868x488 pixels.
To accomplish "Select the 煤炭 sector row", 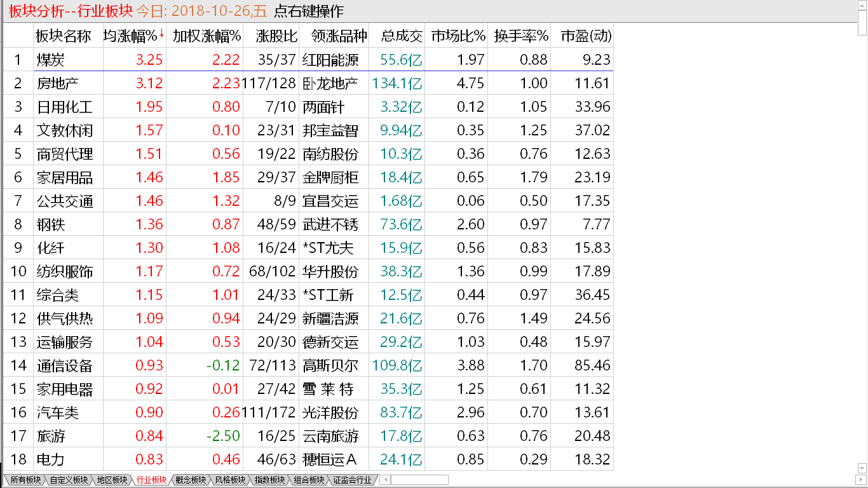I will (308, 60).
